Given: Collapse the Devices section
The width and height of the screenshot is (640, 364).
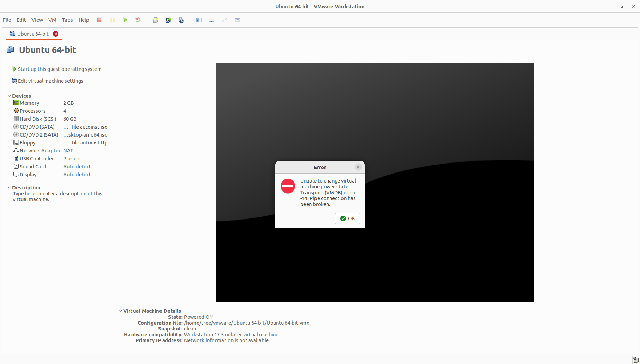Looking at the screenshot, I should (9, 96).
